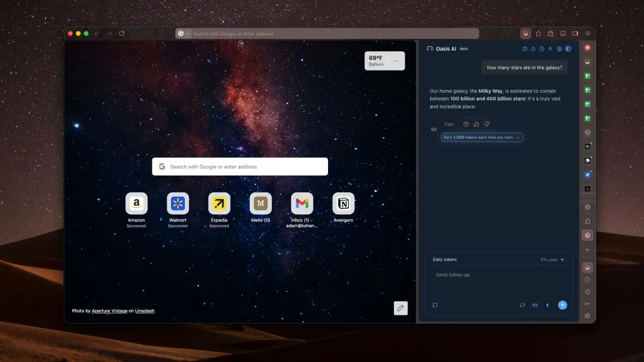This screenshot has height=362, width=644.
Task: Focus the top address bar field
Action: coord(327,34)
